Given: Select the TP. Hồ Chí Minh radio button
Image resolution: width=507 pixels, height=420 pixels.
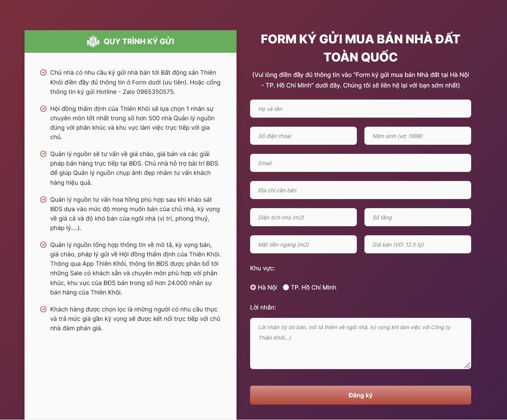Looking at the screenshot, I should coord(286,287).
